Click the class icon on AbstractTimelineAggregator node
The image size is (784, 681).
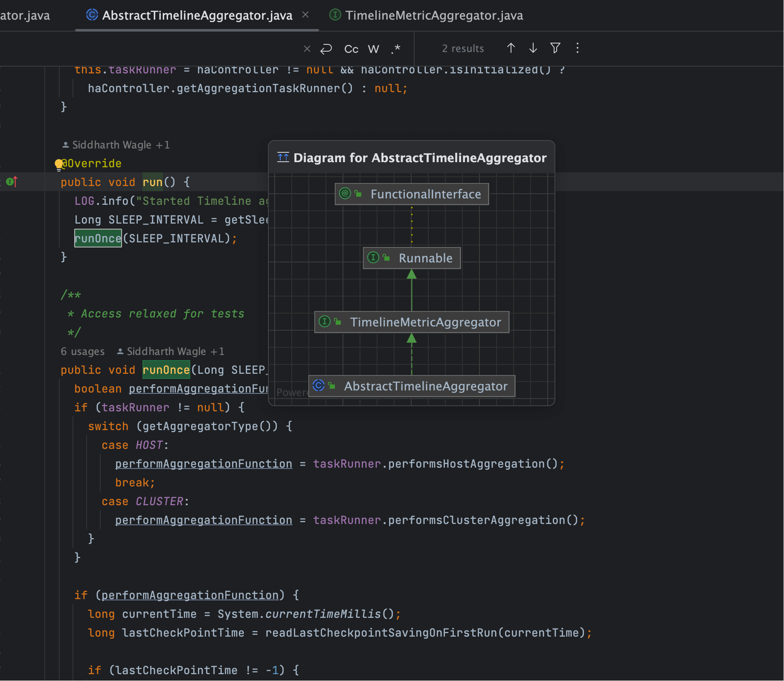pos(318,386)
